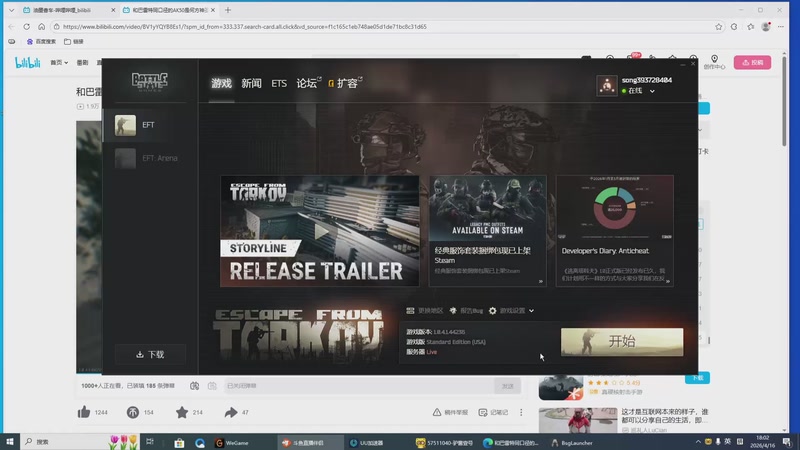Favorite the bilibili video (star 214)
800x450 pixels.
point(182,412)
